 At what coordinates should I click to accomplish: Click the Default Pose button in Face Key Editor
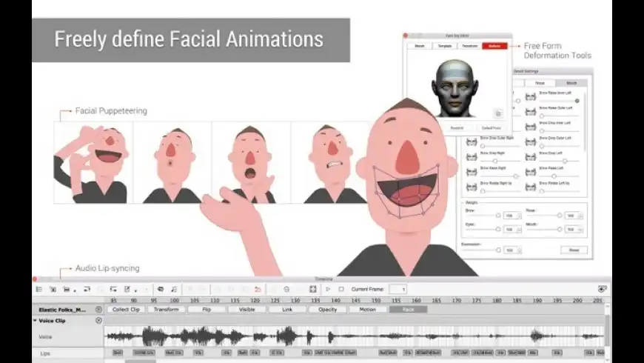click(x=491, y=128)
